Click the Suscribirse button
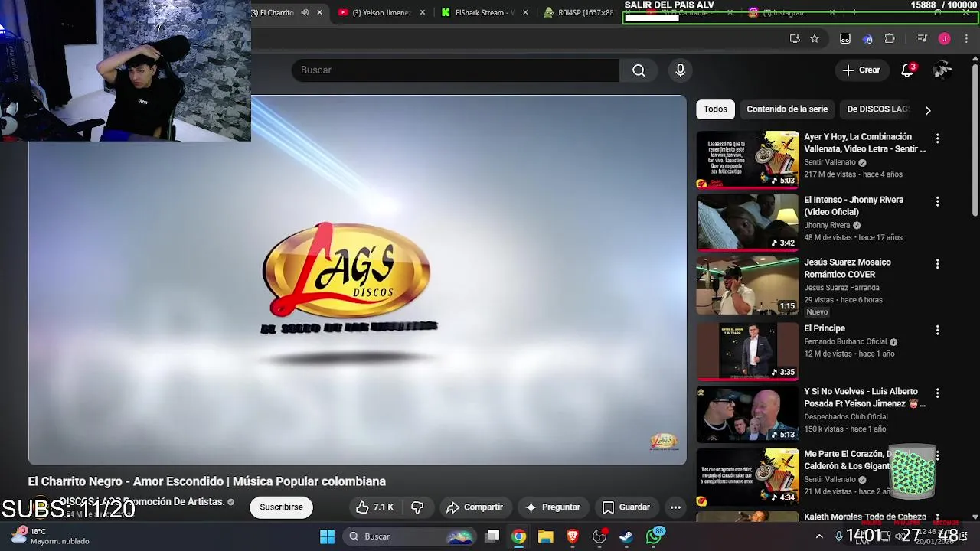This screenshot has width=980, height=551. [281, 507]
